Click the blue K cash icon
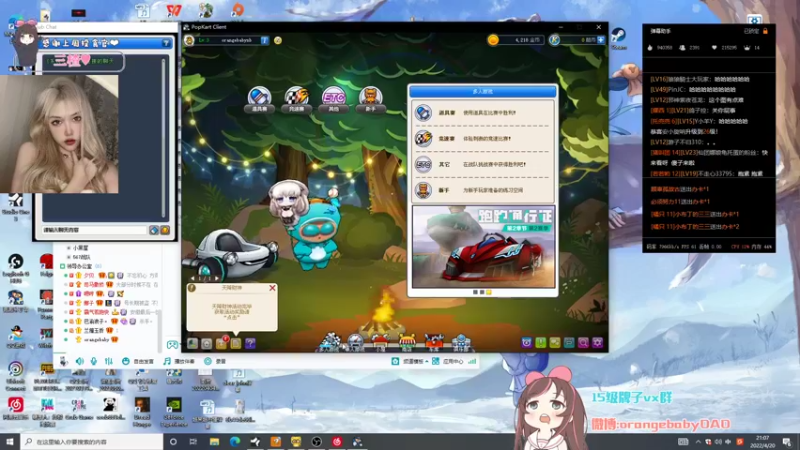The image size is (800, 450). pyautogui.click(x=555, y=40)
